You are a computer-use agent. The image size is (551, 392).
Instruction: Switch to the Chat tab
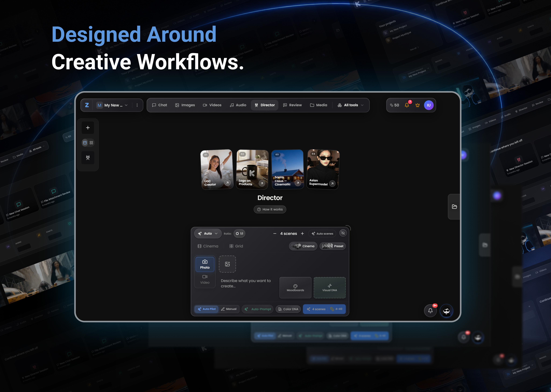point(159,105)
